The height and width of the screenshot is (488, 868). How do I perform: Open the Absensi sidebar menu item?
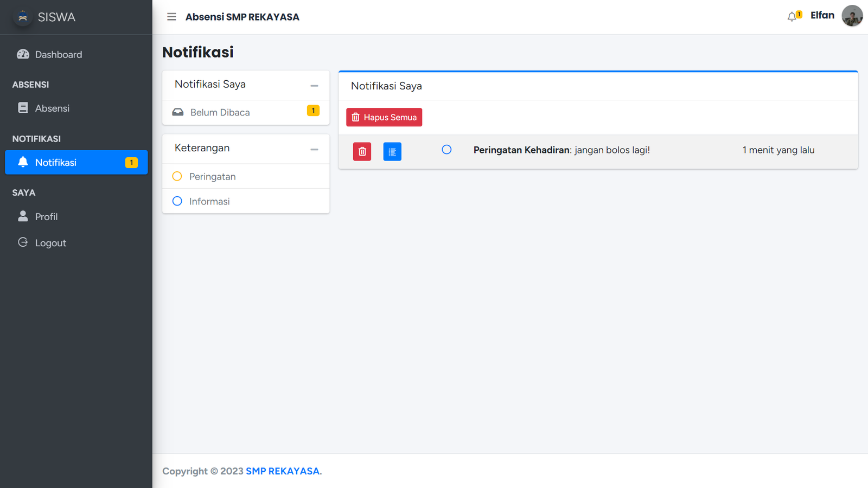pyautogui.click(x=52, y=108)
